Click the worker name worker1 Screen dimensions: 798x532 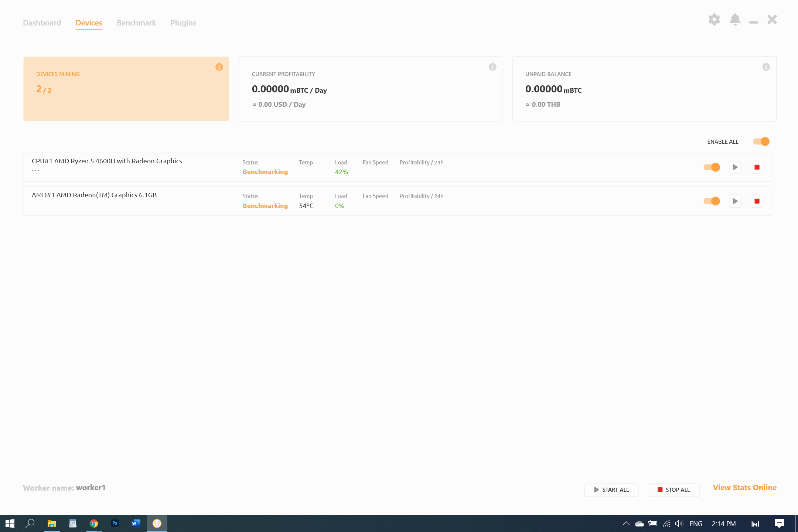click(x=91, y=488)
